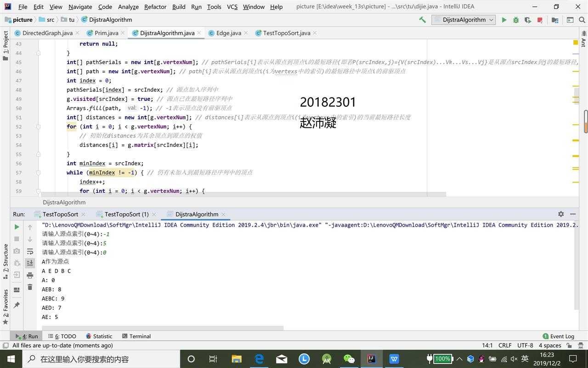588x368 pixels.
Task: Click the Run panel restore layout icon
Action: pyautogui.click(x=17, y=290)
